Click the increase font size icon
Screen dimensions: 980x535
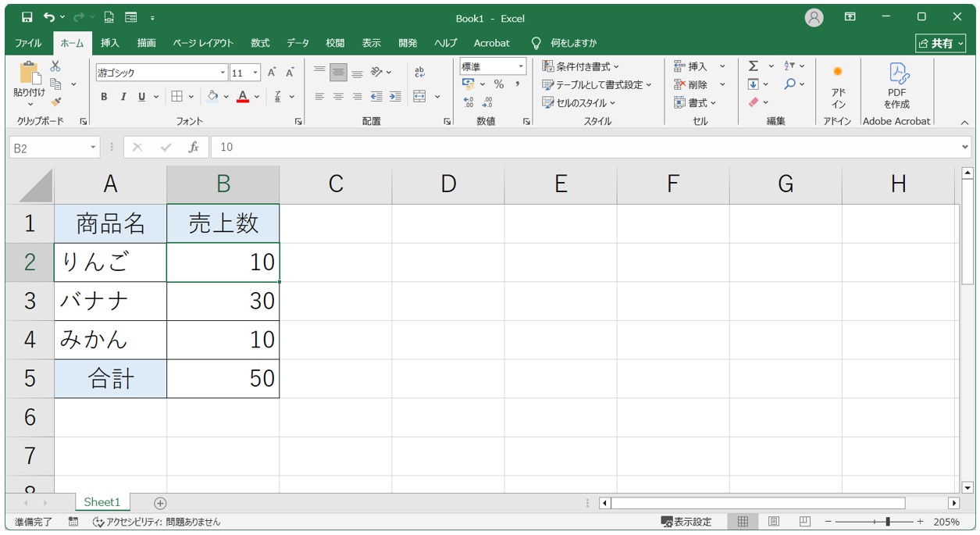(x=272, y=73)
